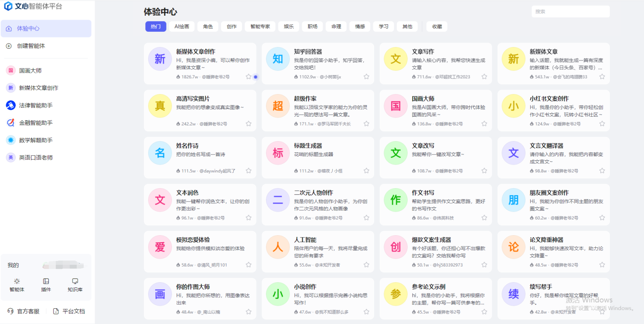This screenshot has height=324, width=644.
Task: Open the 知识库 knowledge base icon
Action: click(75, 282)
